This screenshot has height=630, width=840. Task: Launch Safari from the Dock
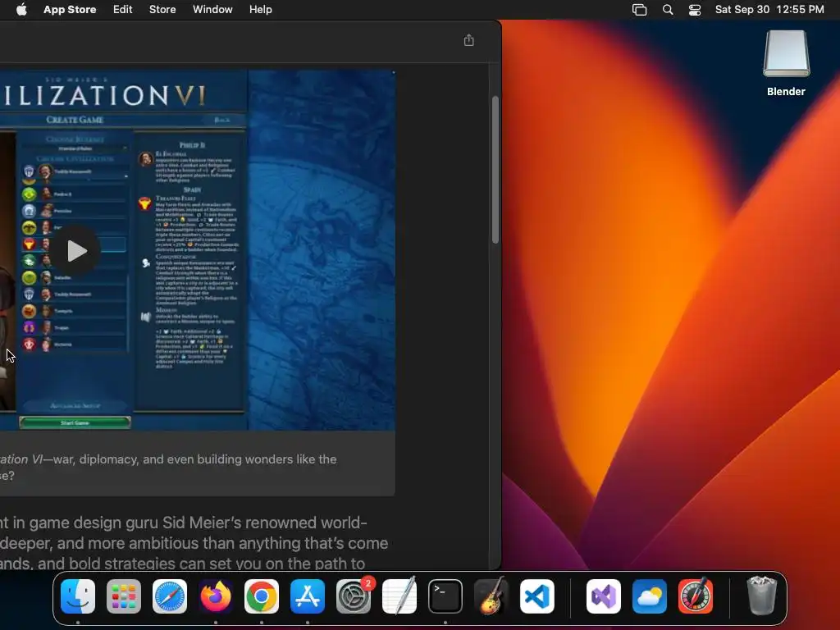(170, 596)
